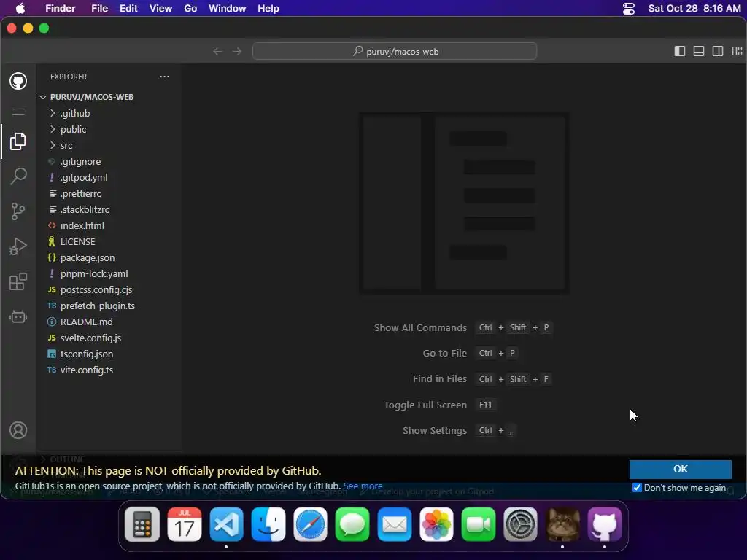747x560 pixels.
Task: Open Finder in the dock
Action: pos(268,525)
